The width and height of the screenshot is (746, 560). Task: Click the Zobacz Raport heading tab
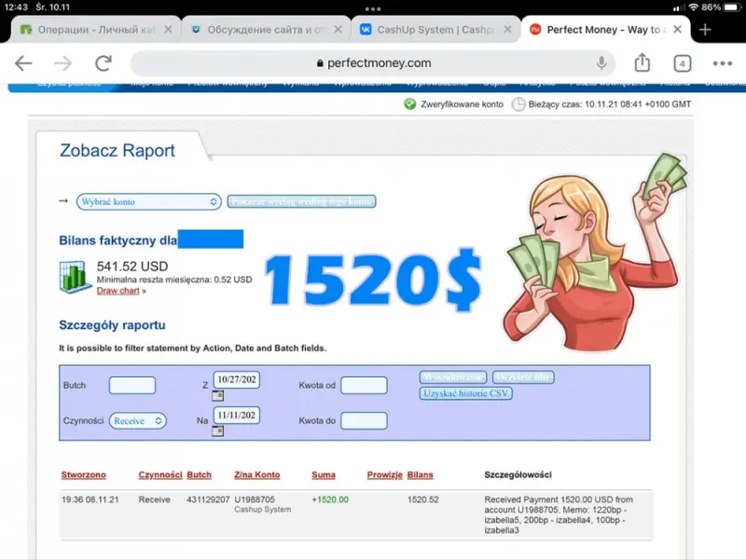(x=117, y=150)
